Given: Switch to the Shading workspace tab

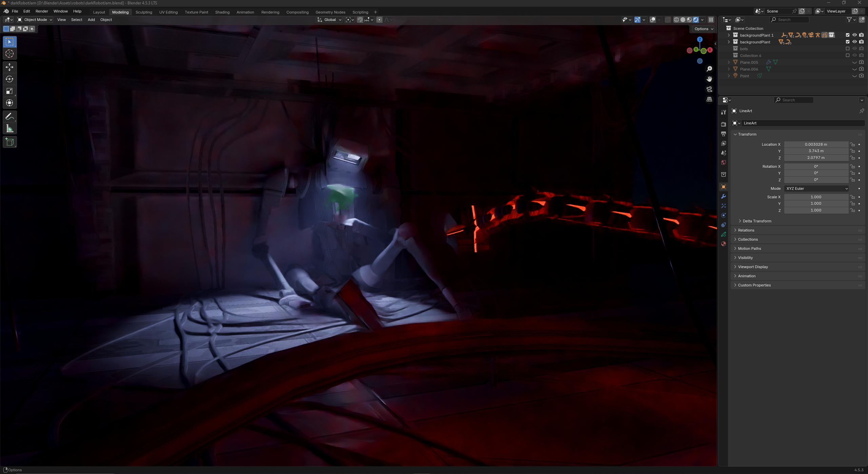Looking at the screenshot, I should click(222, 12).
